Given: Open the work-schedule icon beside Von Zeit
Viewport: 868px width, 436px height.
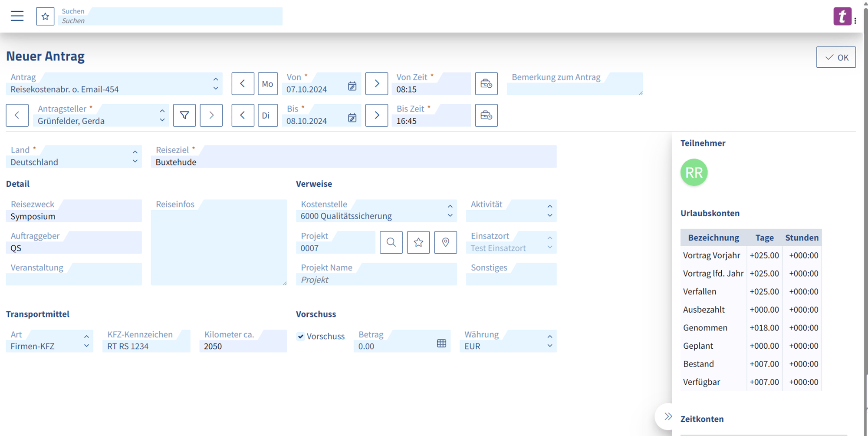Looking at the screenshot, I should point(486,83).
